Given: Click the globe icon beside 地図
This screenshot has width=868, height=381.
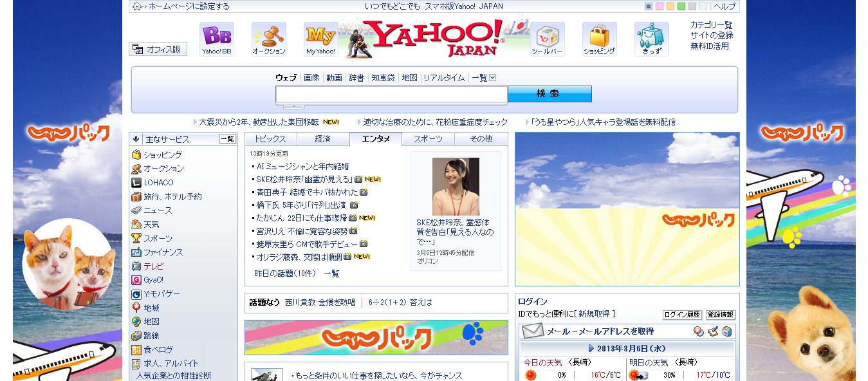Looking at the screenshot, I should (x=136, y=322).
